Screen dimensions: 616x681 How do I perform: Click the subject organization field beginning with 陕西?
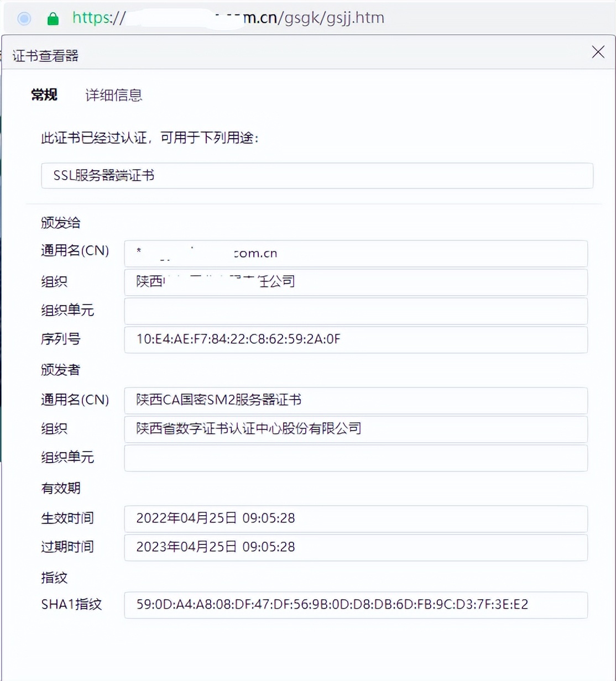click(356, 282)
